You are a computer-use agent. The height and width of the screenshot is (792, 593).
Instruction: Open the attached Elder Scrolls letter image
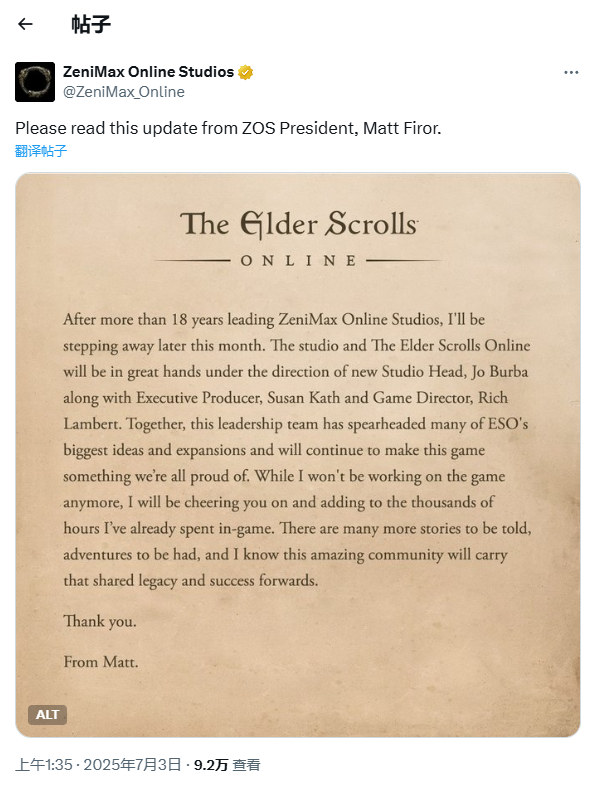coord(298,455)
